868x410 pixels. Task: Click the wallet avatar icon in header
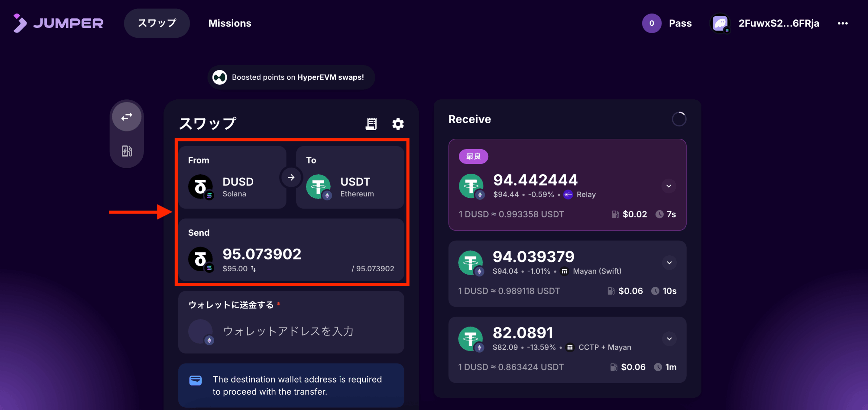click(x=720, y=23)
